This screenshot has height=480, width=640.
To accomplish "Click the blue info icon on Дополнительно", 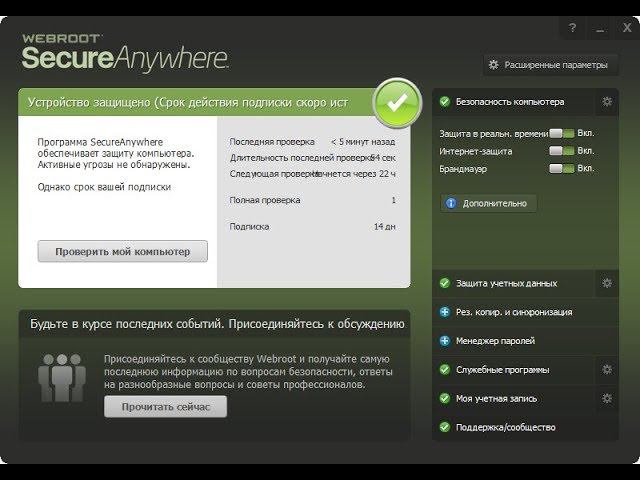I will [x=451, y=203].
